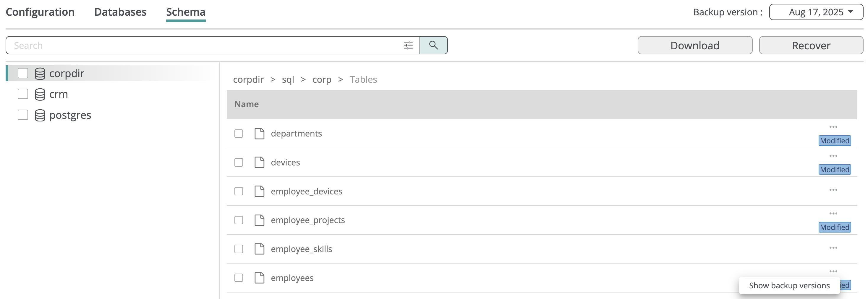Select the employee_projects table checkbox
Image resolution: width=868 pixels, height=299 pixels.
(239, 220)
